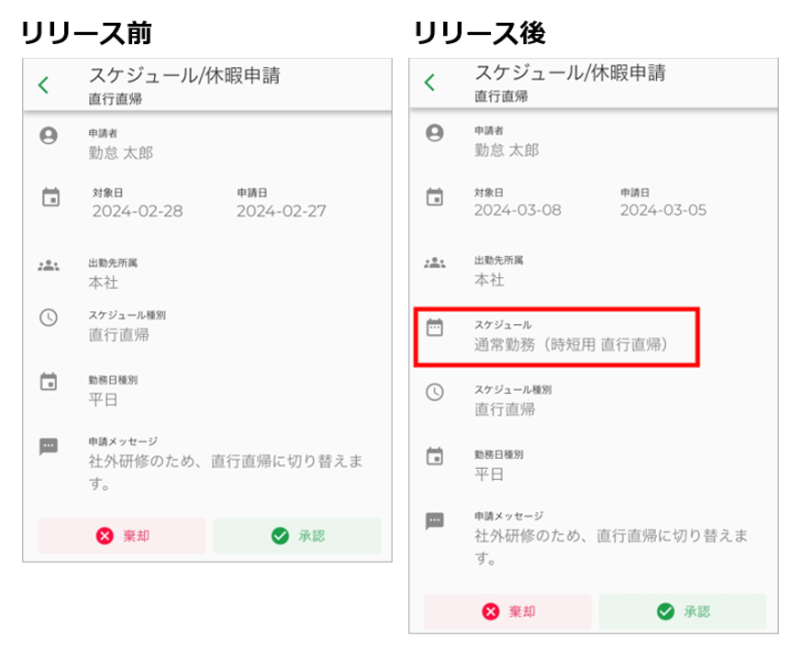
Task: Approve request with 承認 button in right panel
Action: 683,611
